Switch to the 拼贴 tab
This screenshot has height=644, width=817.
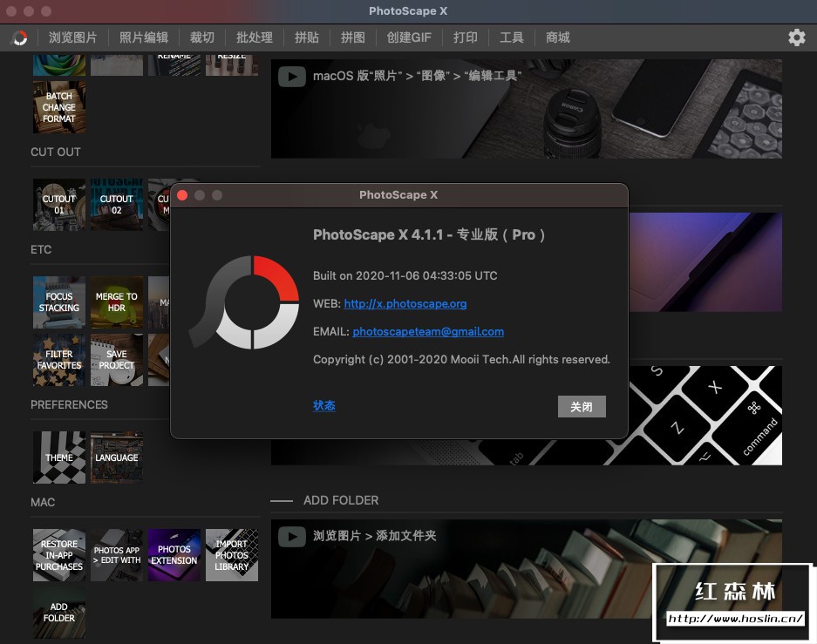tap(306, 37)
